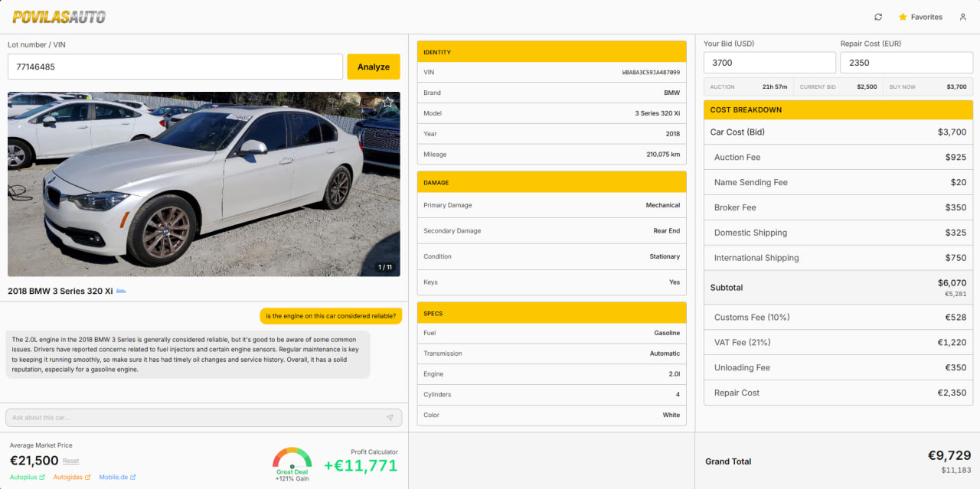The width and height of the screenshot is (980, 489).
Task: Click the Great Deal gauge
Action: [292, 465]
